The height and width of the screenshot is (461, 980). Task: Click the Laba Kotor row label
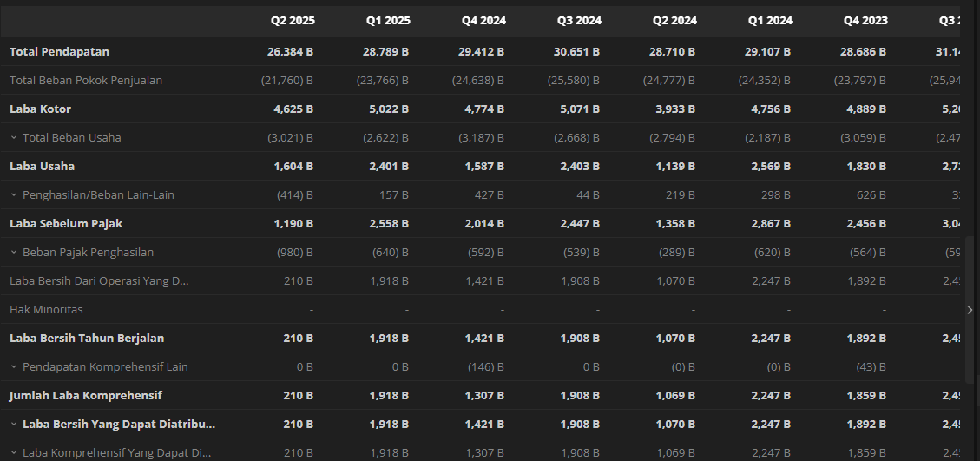pyautogui.click(x=41, y=109)
